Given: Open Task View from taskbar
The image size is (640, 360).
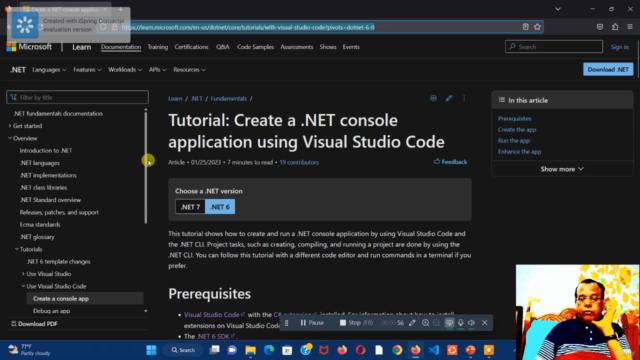Looking at the screenshot, I should 214,350.
